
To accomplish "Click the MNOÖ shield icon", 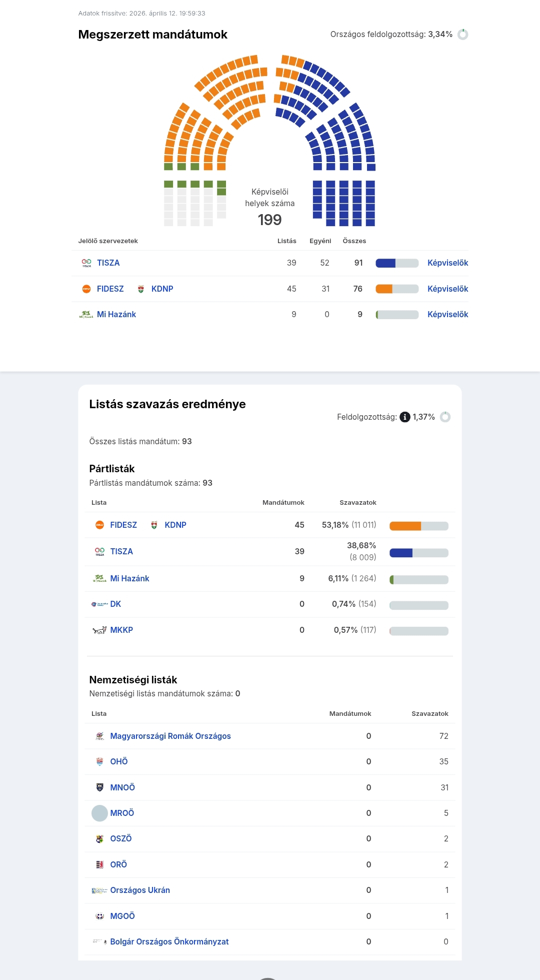I will 99,787.
